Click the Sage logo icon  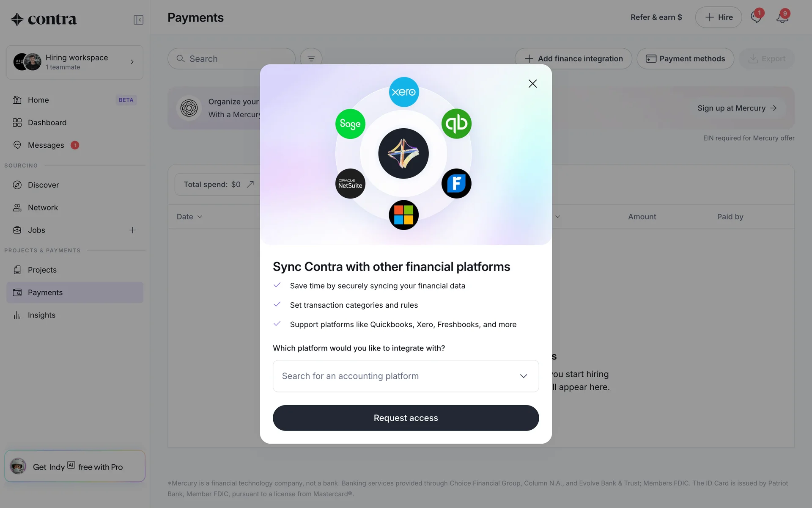(350, 124)
